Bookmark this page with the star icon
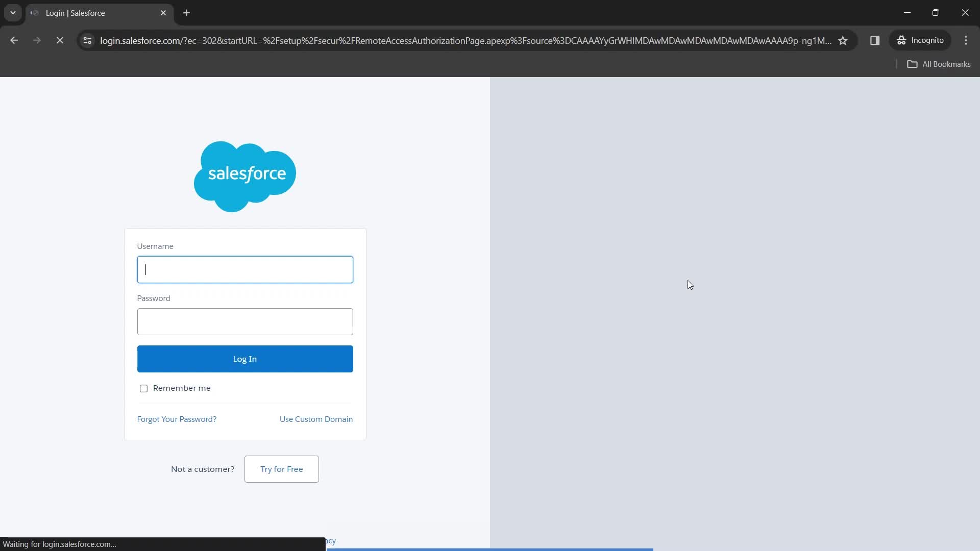The height and width of the screenshot is (551, 980). [843, 40]
